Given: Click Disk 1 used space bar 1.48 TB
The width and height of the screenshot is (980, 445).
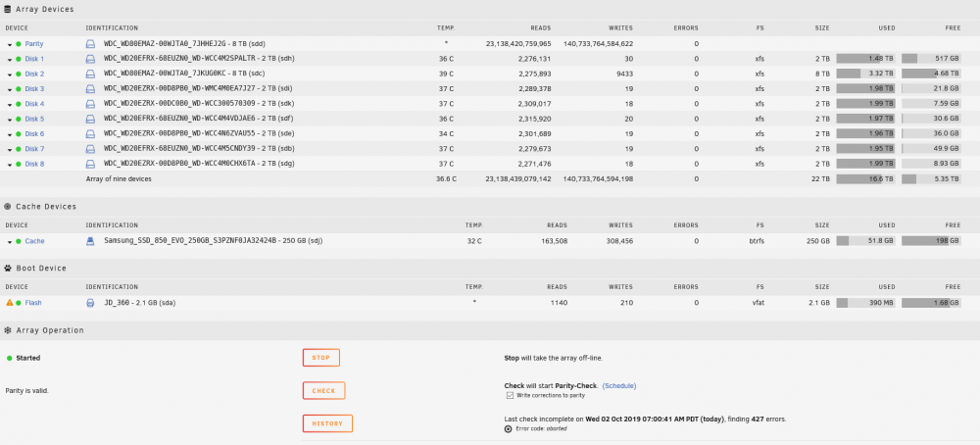Looking at the screenshot, I should point(865,59).
